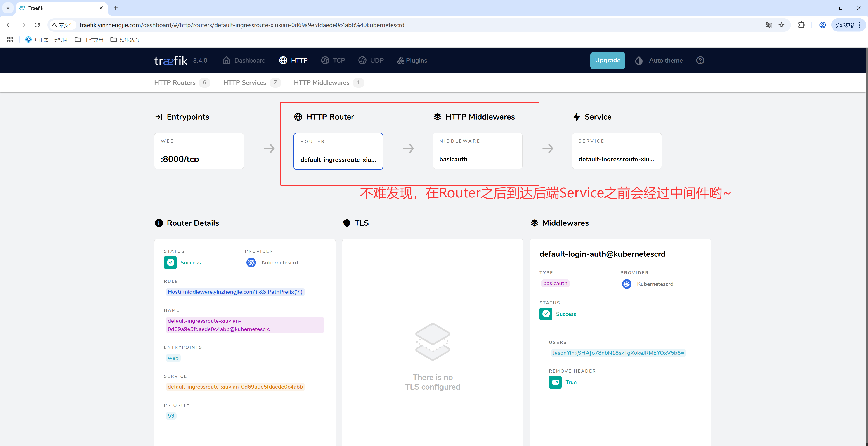Expand the browser tab search chevron
The width and height of the screenshot is (868, 446).
8,8
